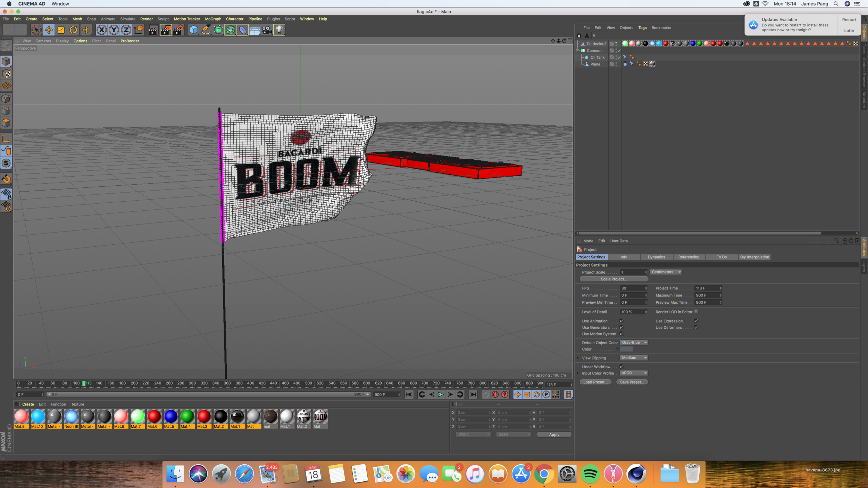Image resolution: width=868 pixels, height=488 pixels.
Task: Open the Render menu
Action: pos(146,19)
